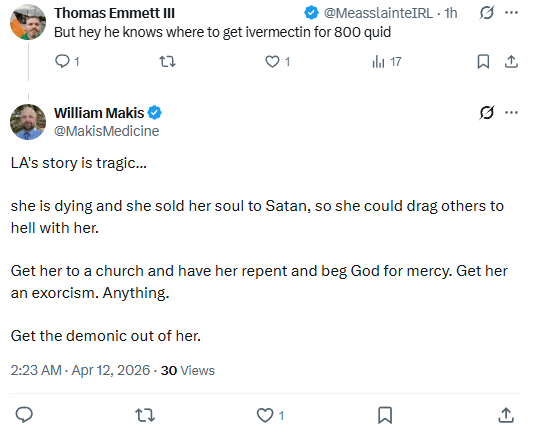Open more options on Thomas Emmett's tweet
Screen dimensions: 533x435
coord(512,13)
